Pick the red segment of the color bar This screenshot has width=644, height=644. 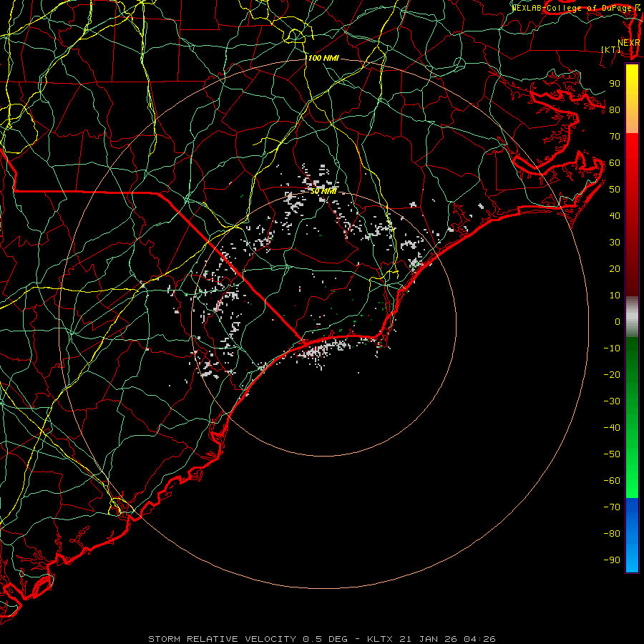pyautogui.click(x=632, y=215)
